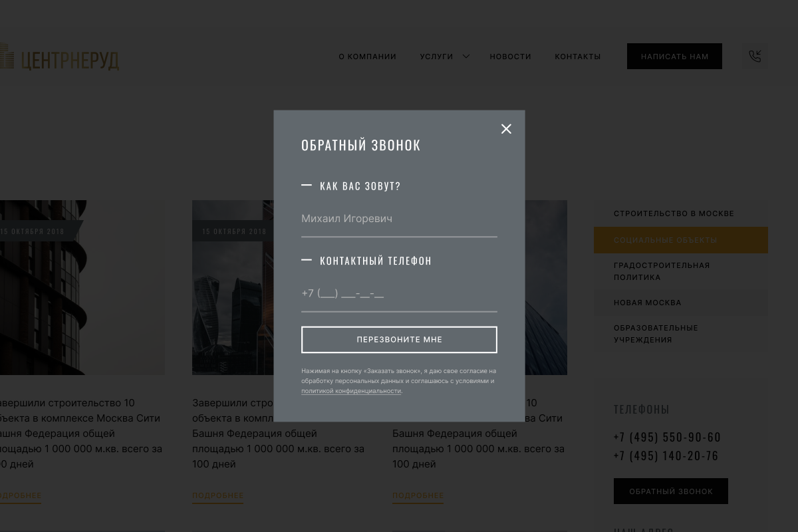Screen dimensions: 798x532
Task: Select Образовательные учреждения category
Action: click(656, 334)
